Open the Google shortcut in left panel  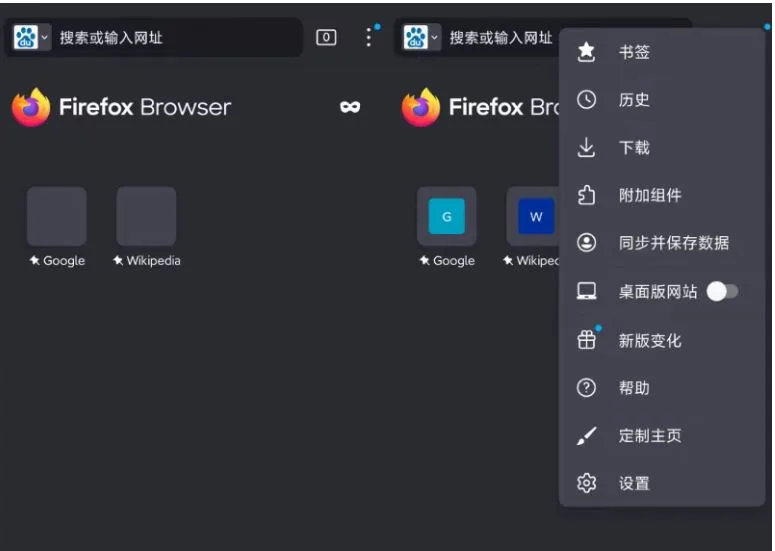(56, 217)
